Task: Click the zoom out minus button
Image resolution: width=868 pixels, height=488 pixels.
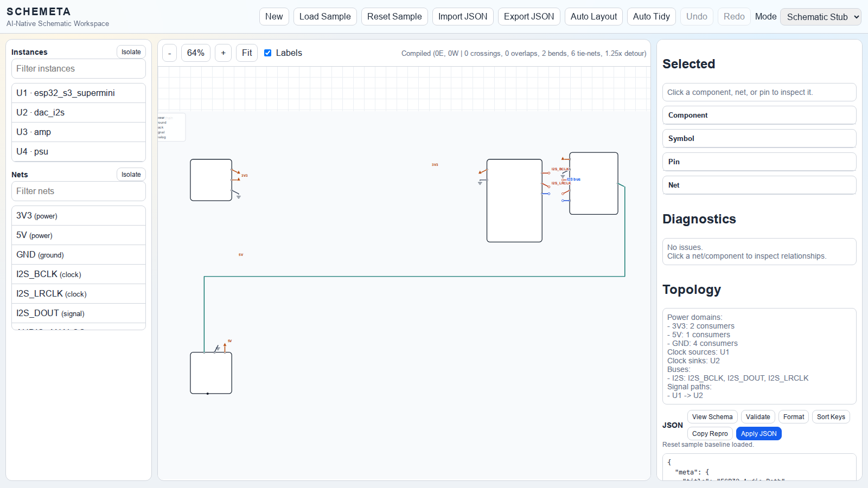Action: point(170,53)
